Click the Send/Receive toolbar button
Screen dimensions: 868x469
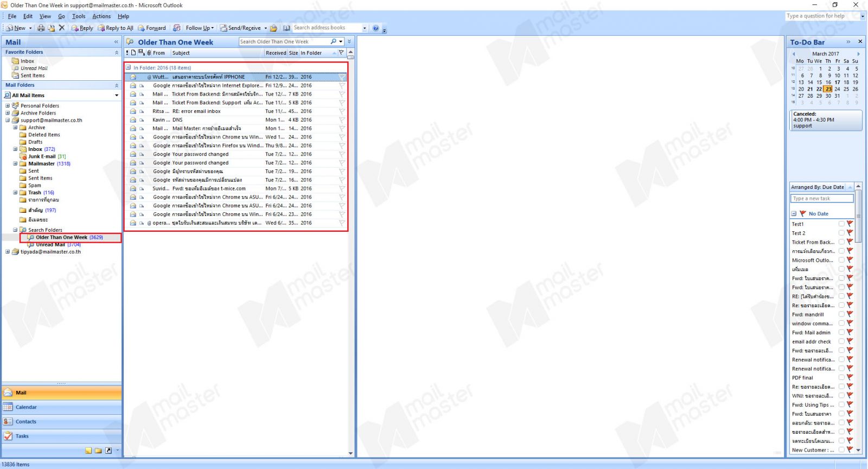click(x=240, y=28)
